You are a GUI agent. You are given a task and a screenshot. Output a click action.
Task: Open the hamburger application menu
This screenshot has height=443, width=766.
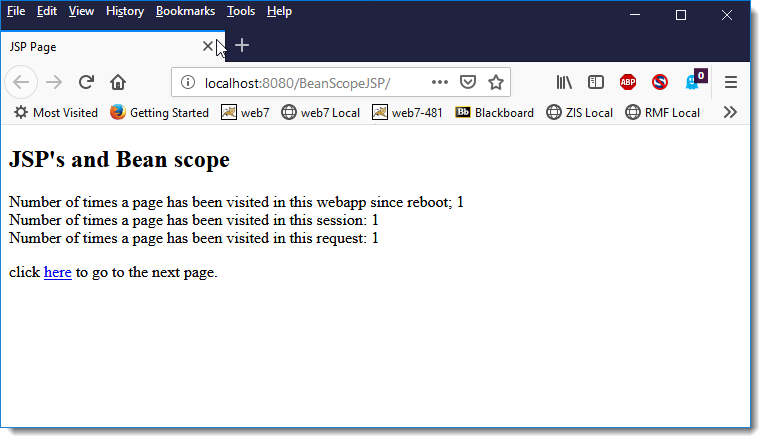tap(731, 82)
